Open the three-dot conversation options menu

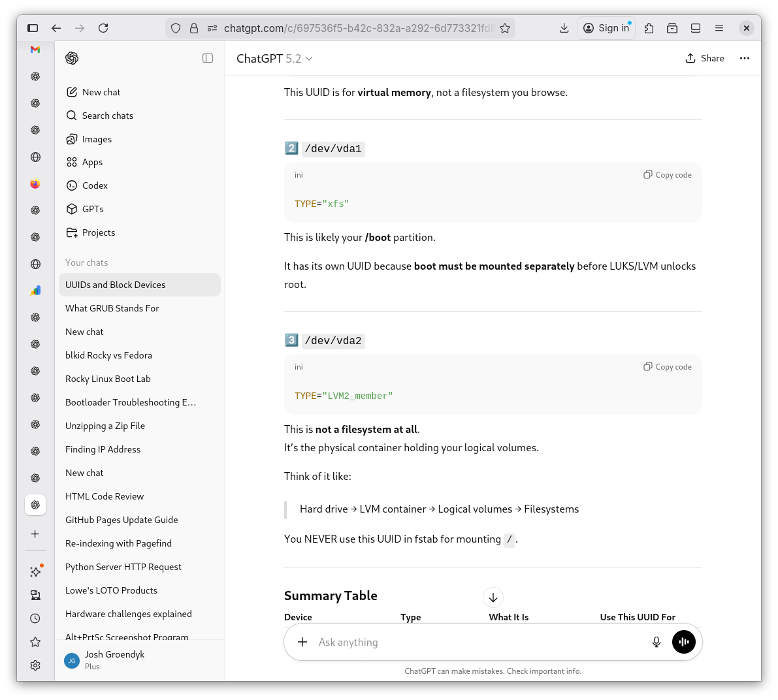(744, 58)
